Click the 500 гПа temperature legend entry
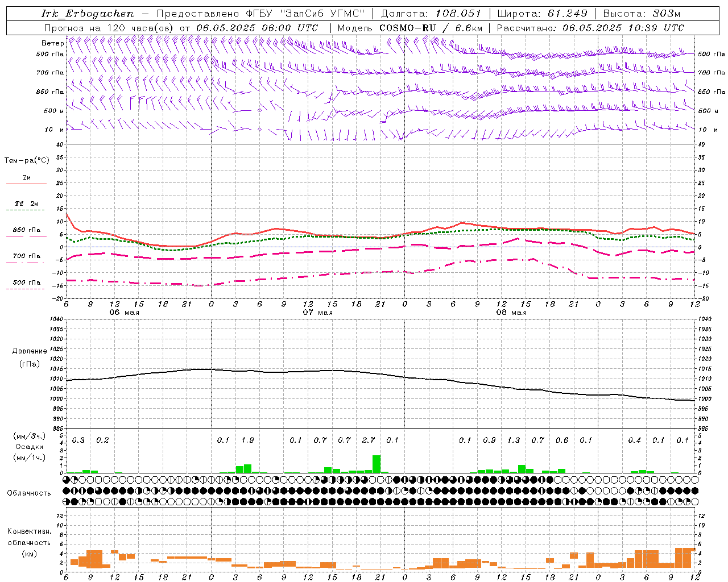Viewport: 728px width, 582px height. pos(27,282)
